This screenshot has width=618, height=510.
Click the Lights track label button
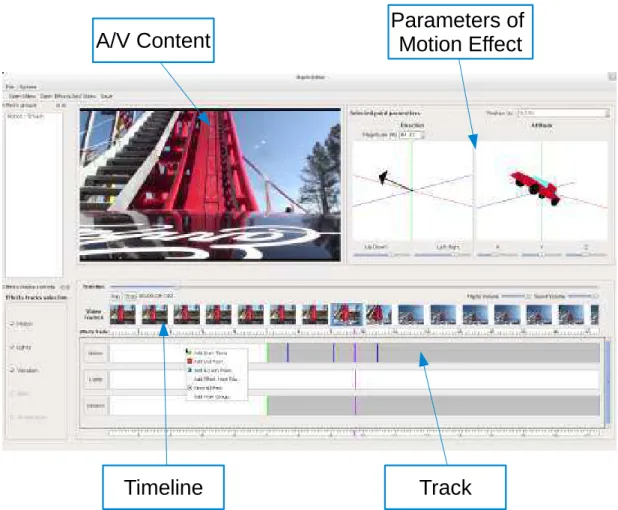[x=96, y=379]
